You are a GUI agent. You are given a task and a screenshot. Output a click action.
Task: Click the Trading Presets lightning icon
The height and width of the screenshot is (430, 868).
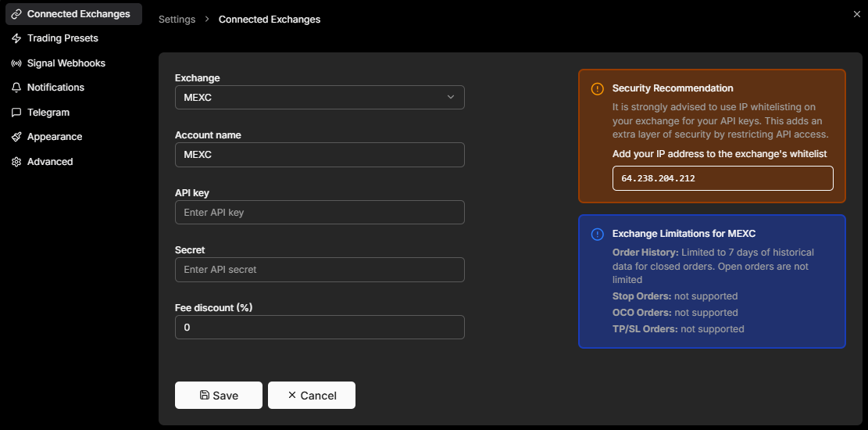pos(16,38)
